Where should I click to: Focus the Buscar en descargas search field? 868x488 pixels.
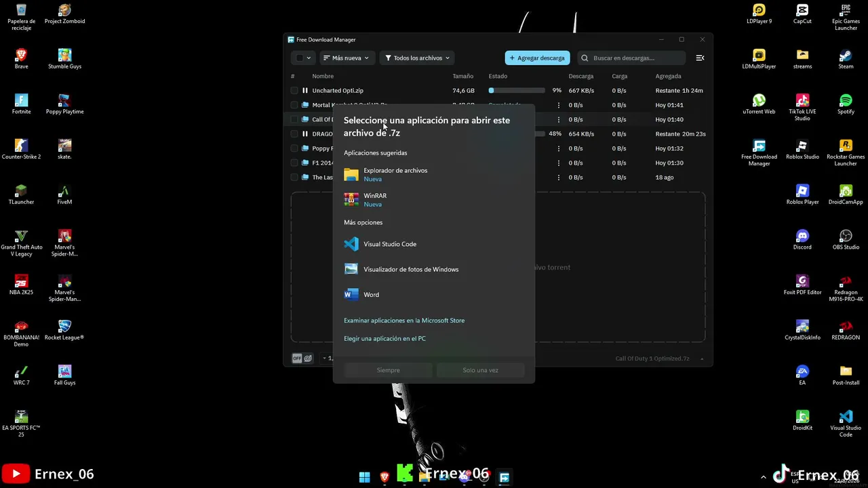(632, 58)
